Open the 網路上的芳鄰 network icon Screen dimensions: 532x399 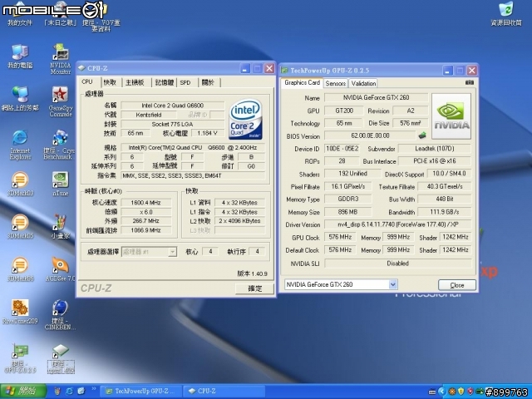point(20,99)
